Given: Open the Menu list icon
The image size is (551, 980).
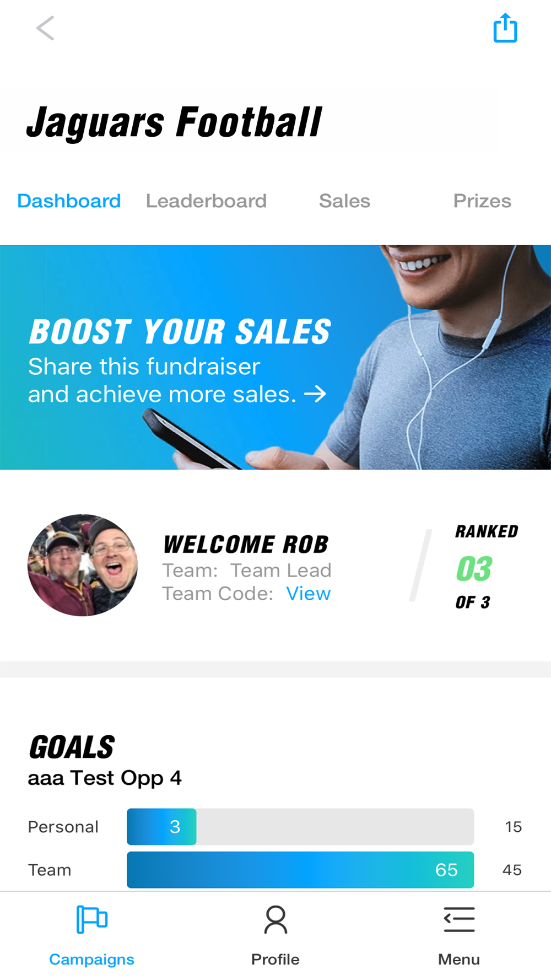Looking at the screenshot, I should [459, 919].
